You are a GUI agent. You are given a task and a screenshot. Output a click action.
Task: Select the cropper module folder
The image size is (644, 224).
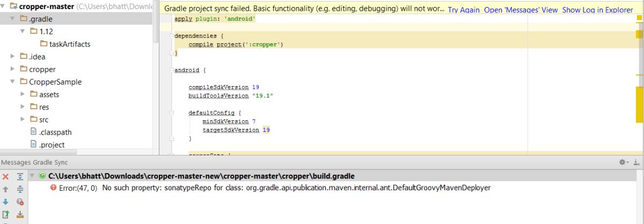pyautogui.click(x=42, y=69)
